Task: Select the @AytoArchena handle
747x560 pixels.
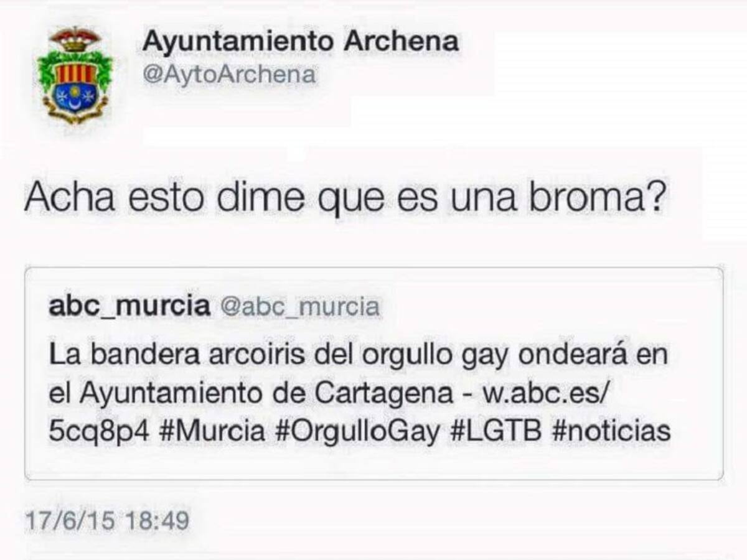Action: pyautogui.click(x=228, y=76)
